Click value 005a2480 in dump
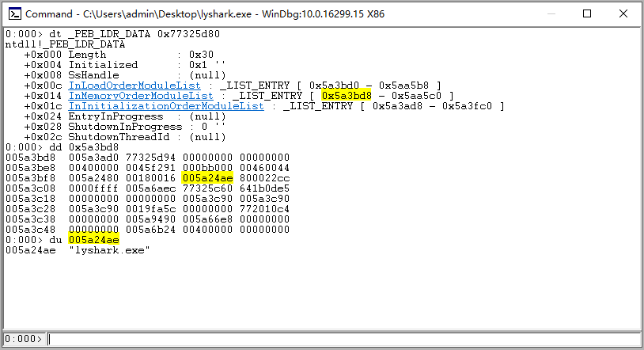644x350 pixels. point(93,178)
